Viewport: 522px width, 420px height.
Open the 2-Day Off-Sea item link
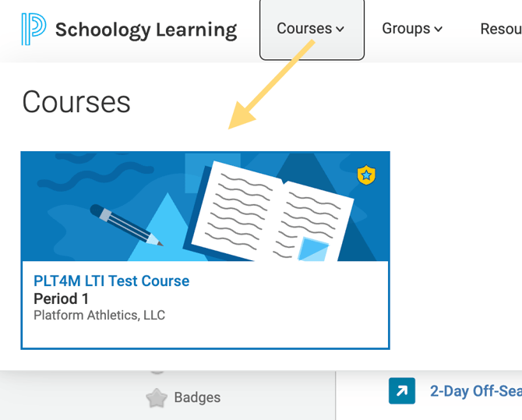click(476, 391)
